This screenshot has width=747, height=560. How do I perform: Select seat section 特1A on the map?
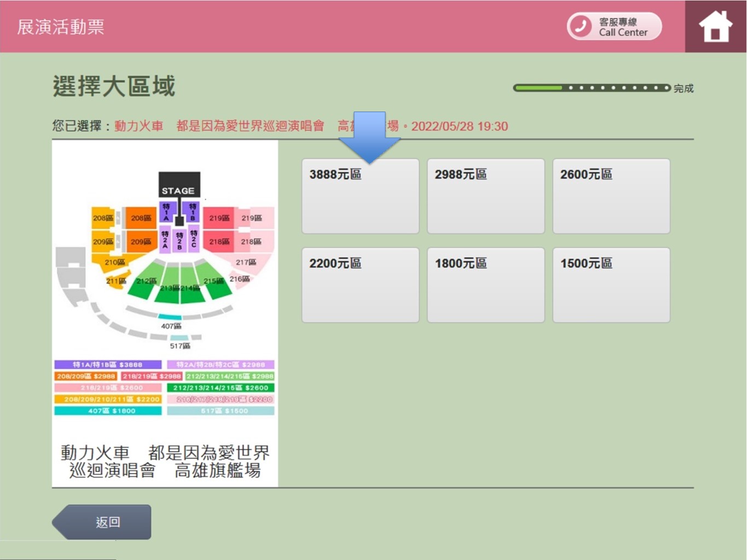pyautogui.click(x=166, y=212)
